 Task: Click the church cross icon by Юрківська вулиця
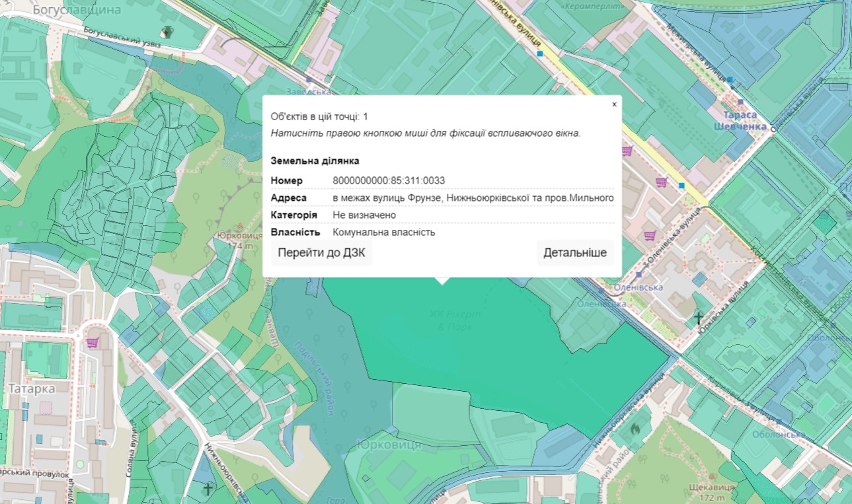click(x=698, y=320)
